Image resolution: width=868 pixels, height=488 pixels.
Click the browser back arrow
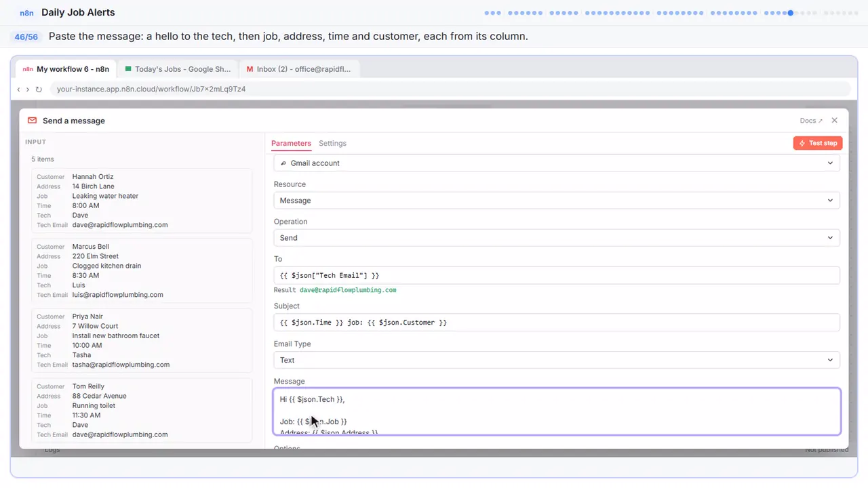coord(18,89)
